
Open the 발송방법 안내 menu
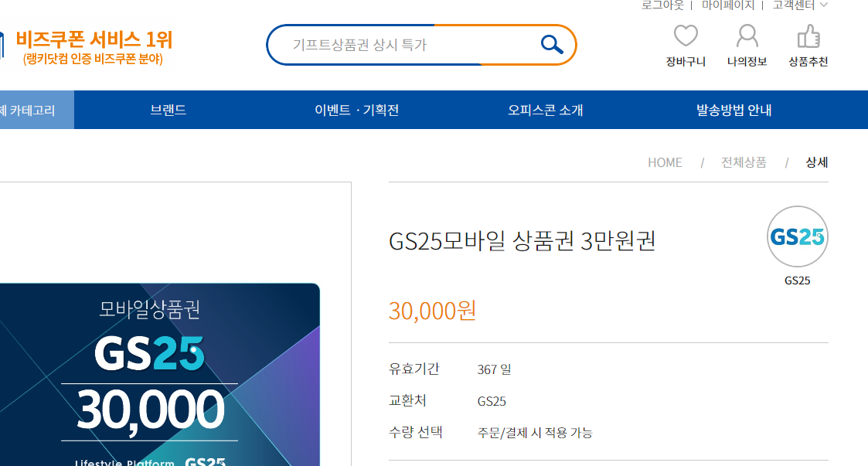click(734, 111)
